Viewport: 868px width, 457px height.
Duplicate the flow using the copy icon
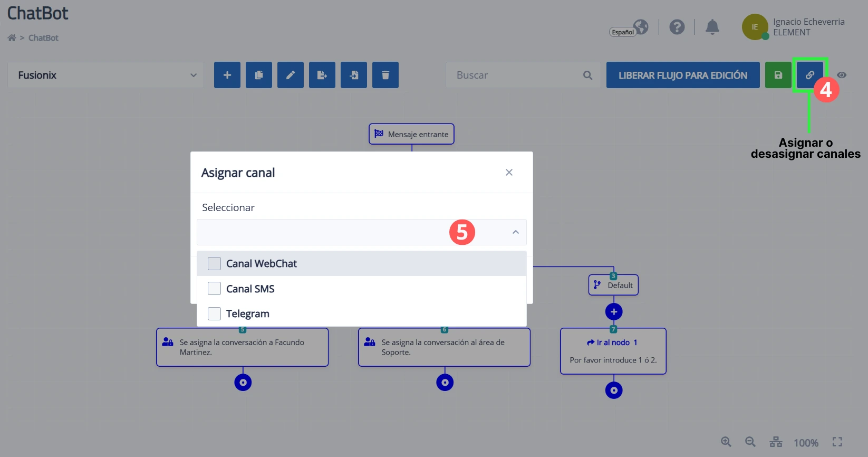259,75
